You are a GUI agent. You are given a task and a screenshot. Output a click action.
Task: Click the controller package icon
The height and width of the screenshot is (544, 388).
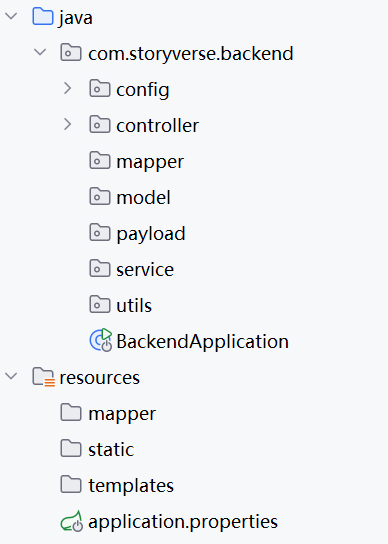pos(100,124)
